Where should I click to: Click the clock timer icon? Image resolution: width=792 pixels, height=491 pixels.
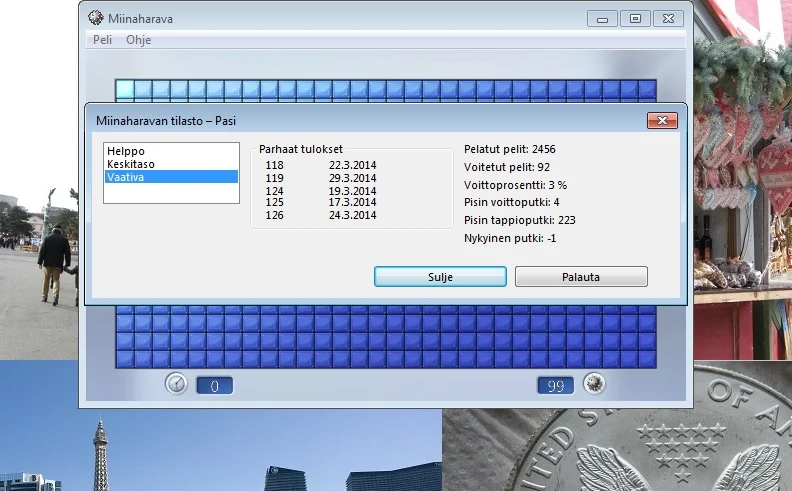[x=176, y=384]
